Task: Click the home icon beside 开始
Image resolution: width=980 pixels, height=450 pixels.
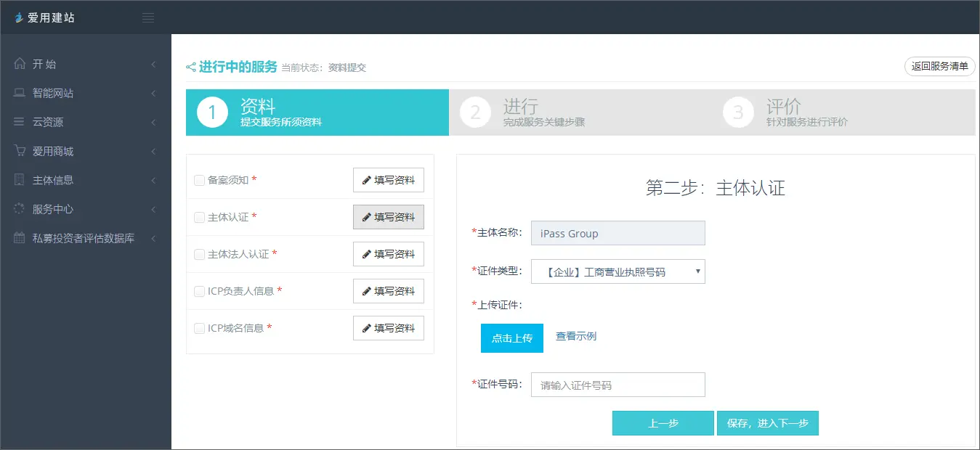Action: (20, 64)
